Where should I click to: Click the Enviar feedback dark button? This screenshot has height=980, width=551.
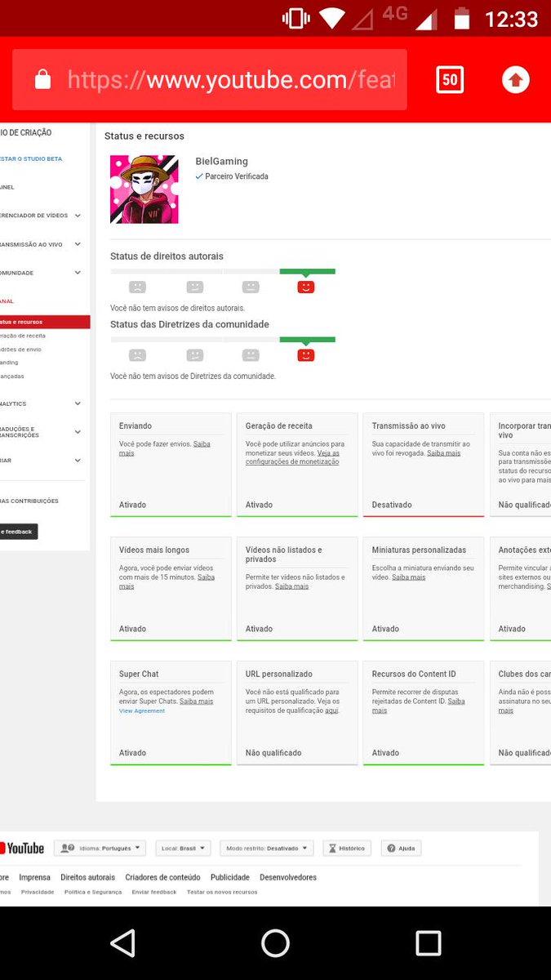[19, 532]
